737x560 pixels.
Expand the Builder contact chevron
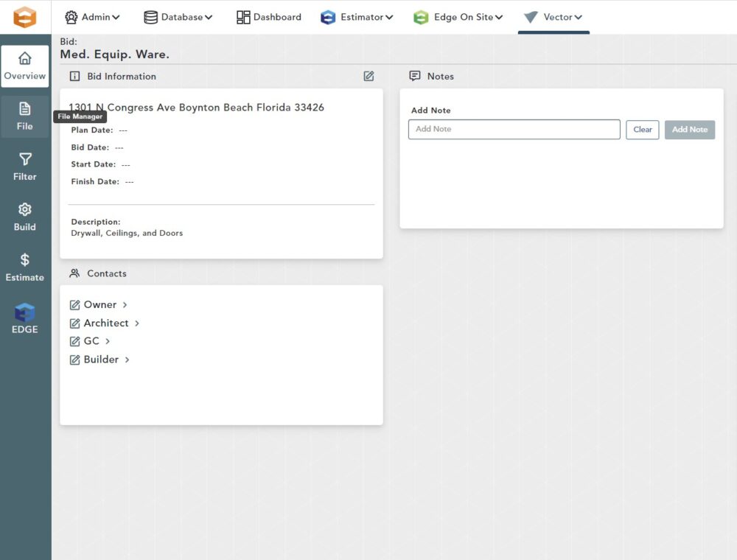[127, 360]
